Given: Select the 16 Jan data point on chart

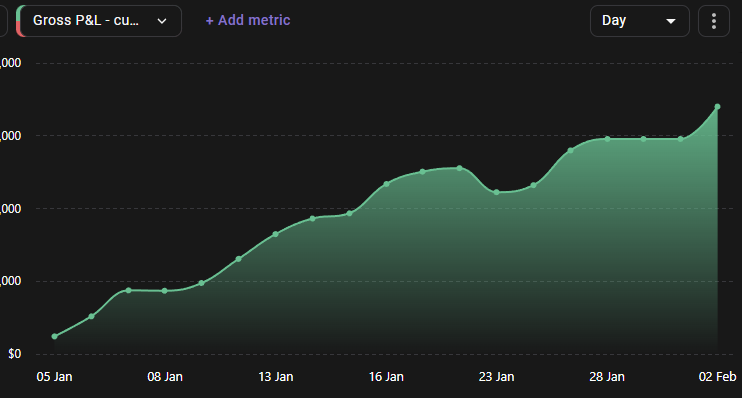Looking at the screenshot, I should tap(386, 184).
